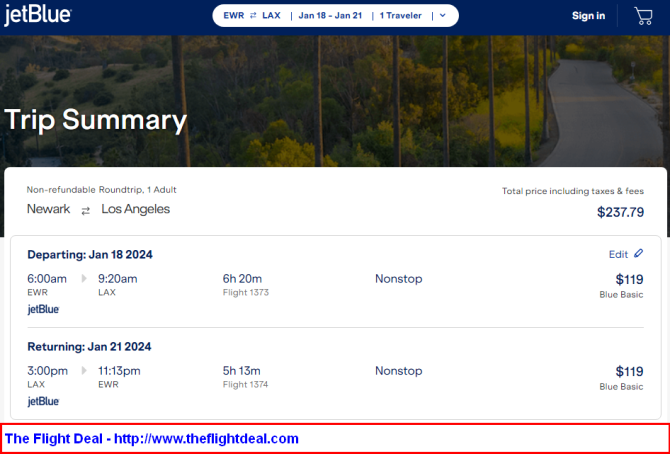Open the 'Jan 18 - Jan 21' dates field

tap(330, 15)
